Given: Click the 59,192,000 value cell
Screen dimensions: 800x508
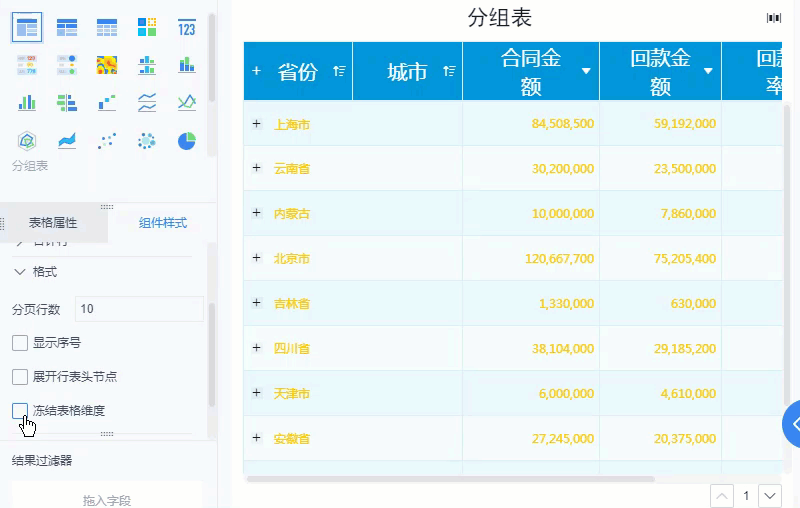Looking at the screenshot, I should [x=685, y=124].
